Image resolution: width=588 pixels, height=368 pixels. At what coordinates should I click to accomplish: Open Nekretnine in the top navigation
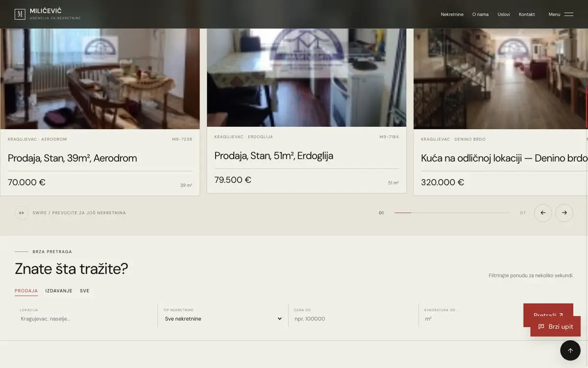point(452,14)
